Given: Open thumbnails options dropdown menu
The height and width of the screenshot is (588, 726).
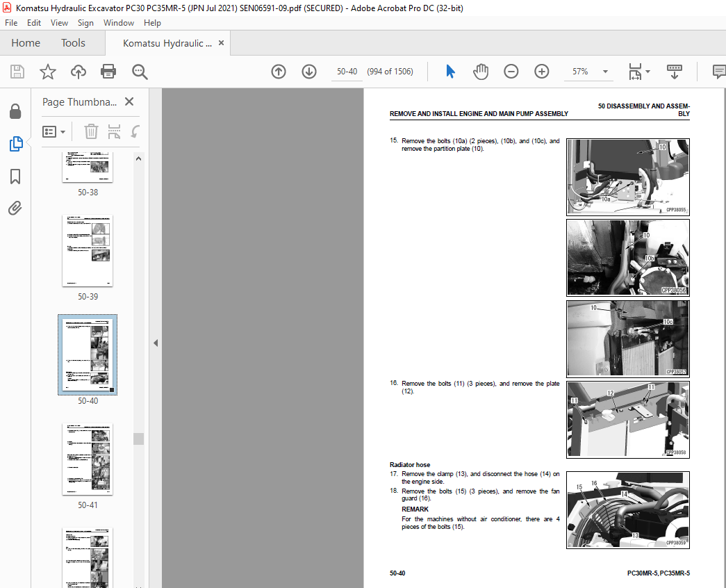Looking at the screenshot, I should pyautogui.click(x=53, y=131).
